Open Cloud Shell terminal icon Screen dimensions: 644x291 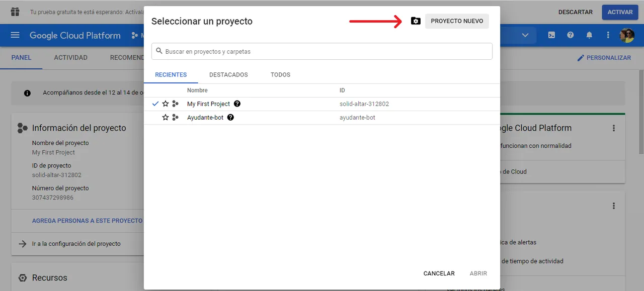click(x=551, y=35)
